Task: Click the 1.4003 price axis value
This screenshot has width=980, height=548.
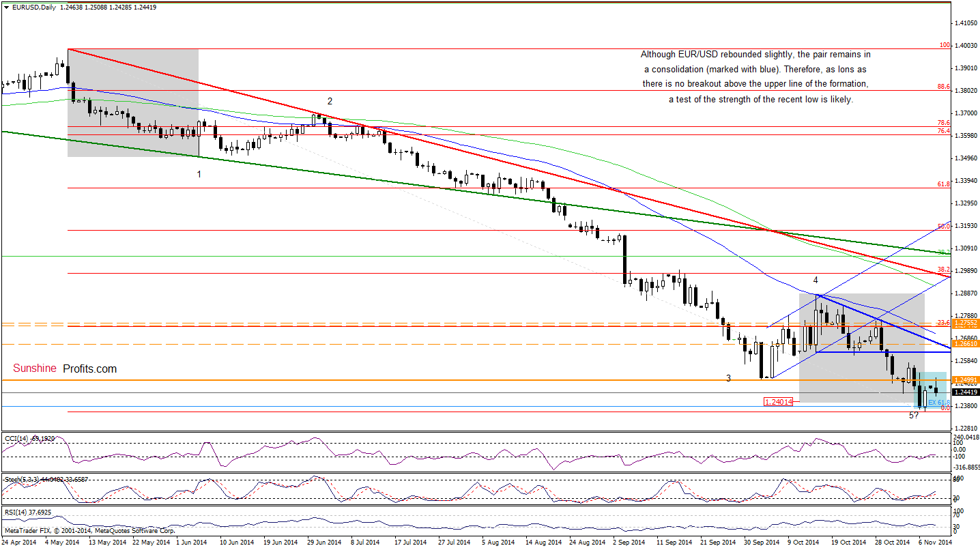Action: [967, 46]
